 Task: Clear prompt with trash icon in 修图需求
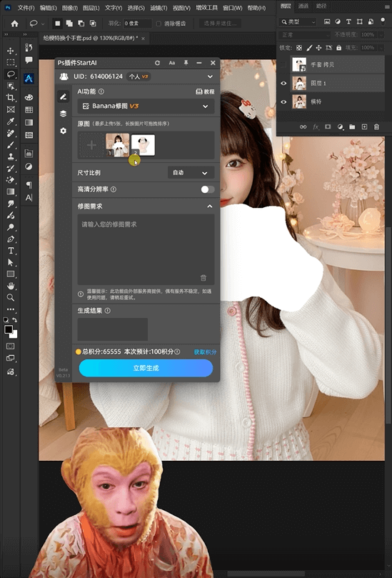pyautogui.click(x=203, y=278)
